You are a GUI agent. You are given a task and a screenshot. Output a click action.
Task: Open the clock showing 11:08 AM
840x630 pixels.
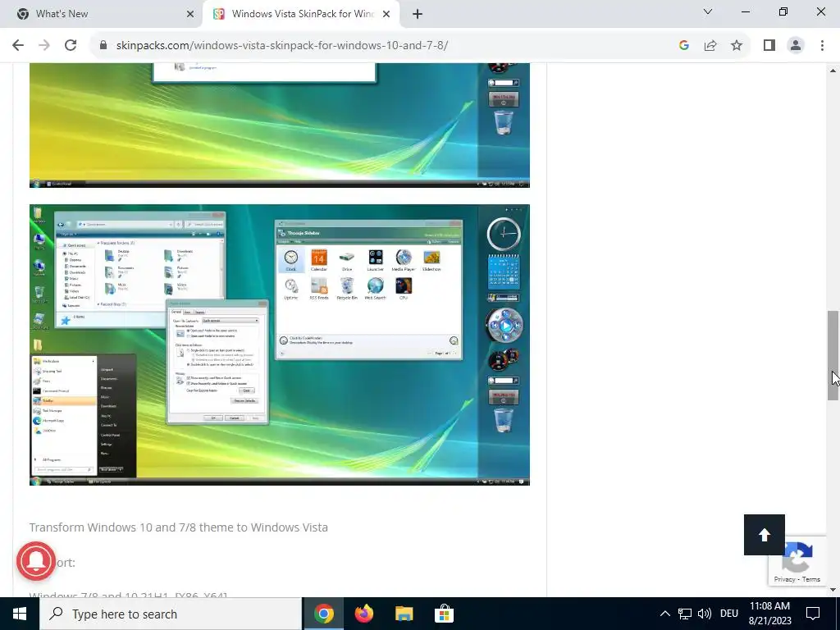pos(769,614)
